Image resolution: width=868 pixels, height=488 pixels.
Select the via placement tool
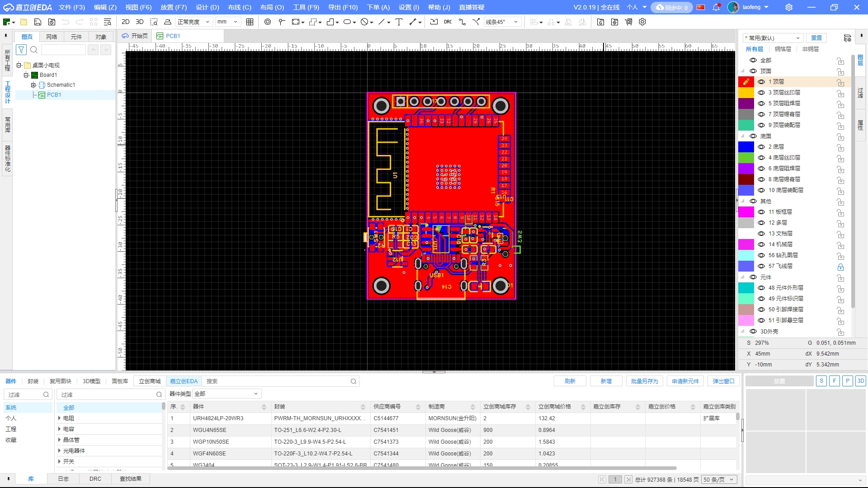pyautogui.click(x=268, y=22)
